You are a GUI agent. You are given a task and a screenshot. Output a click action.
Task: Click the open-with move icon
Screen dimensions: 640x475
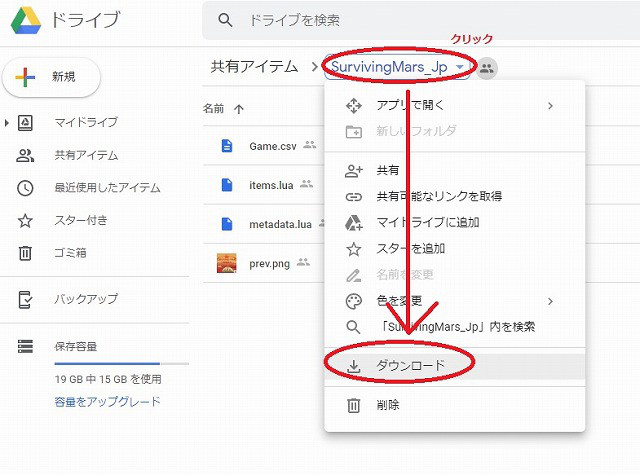click(x=353, y=106)
